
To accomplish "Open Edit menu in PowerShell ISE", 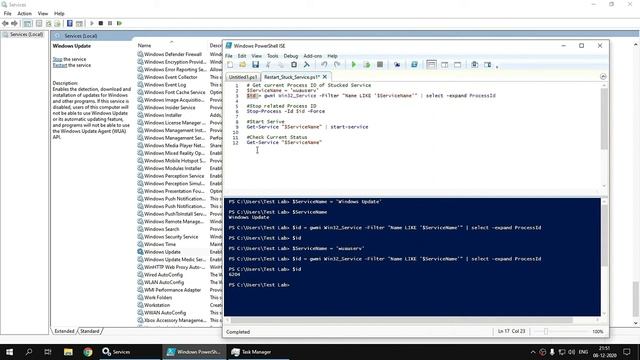I will pos(242,56).
